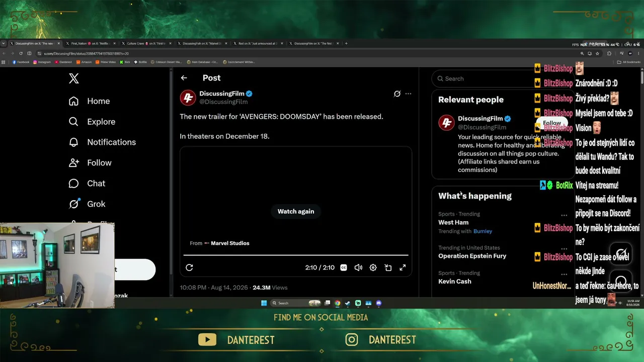
Task: Toggle picture-in-picture for the video
Action: 388,267
